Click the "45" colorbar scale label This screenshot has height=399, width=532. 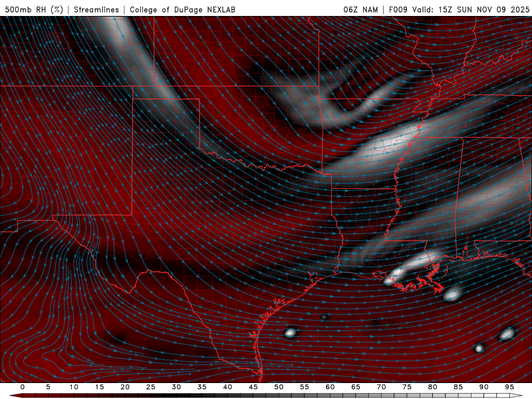(x=253, y=387)
